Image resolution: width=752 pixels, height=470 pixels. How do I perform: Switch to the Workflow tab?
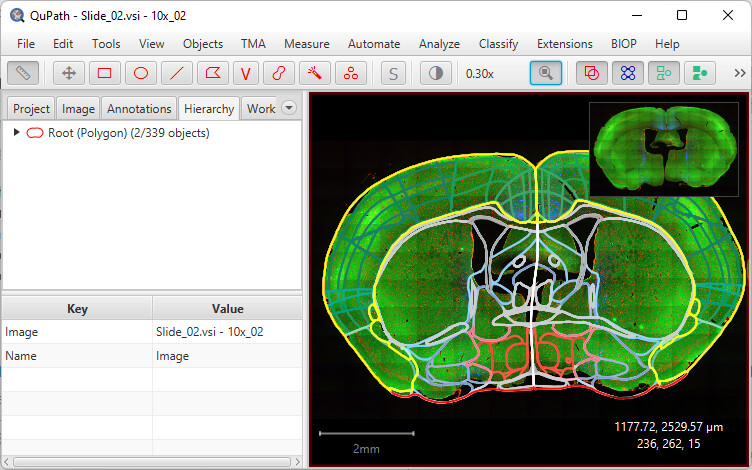click(261, 109)
